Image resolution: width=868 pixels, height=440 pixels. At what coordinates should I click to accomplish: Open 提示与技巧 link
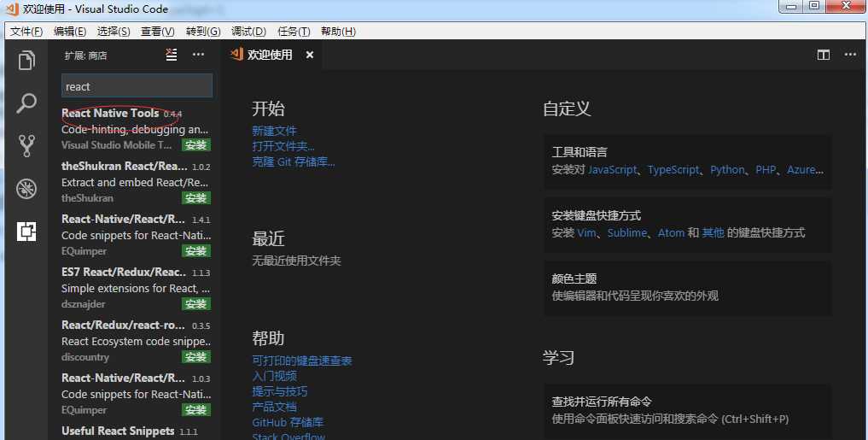pyautogui.click(x=280, y=391)
